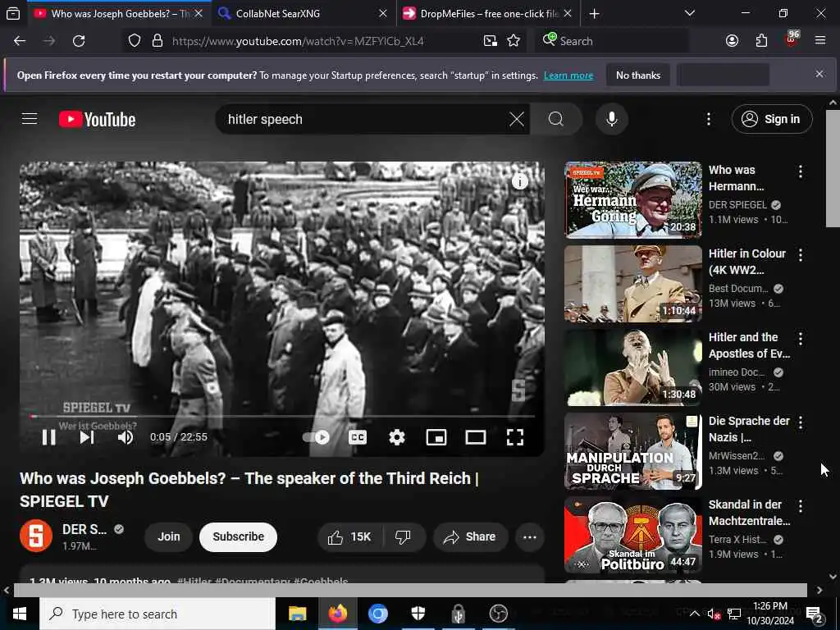Open Apostles of Evil video thumbnail
This screenshot has height=630, width=840.
coord(633,367)
